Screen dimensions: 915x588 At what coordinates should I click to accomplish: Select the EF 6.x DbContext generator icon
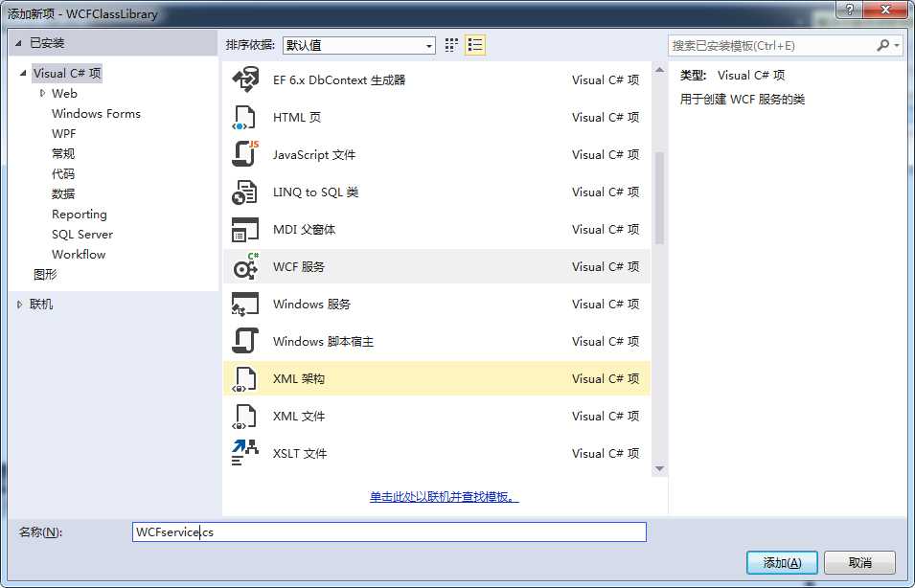(x=245, y=79)
